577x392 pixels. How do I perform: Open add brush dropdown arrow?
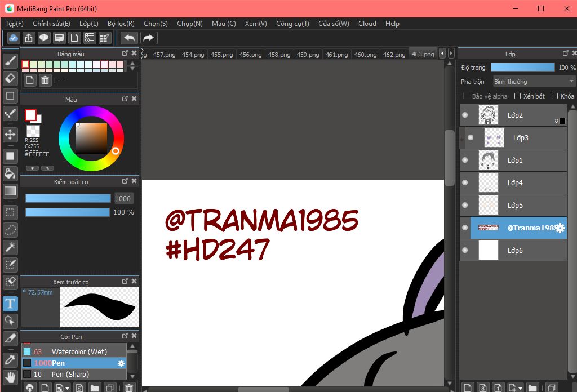pyautogui.click(x=68, y=388)
